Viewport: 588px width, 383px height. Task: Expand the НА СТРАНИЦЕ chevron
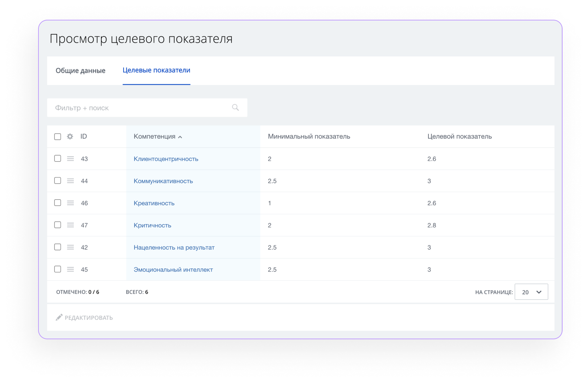[539, 292]
